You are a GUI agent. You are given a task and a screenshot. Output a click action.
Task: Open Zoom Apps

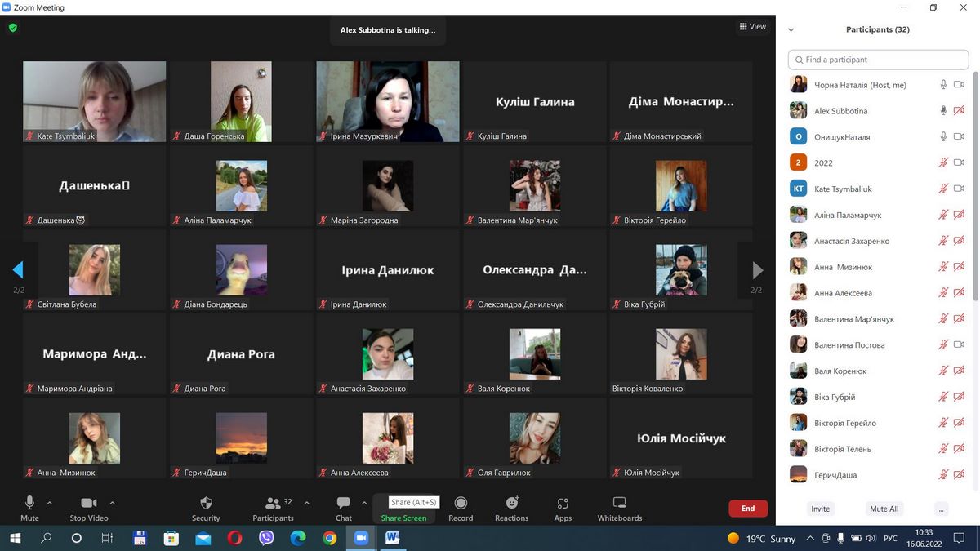pos(563,504)
